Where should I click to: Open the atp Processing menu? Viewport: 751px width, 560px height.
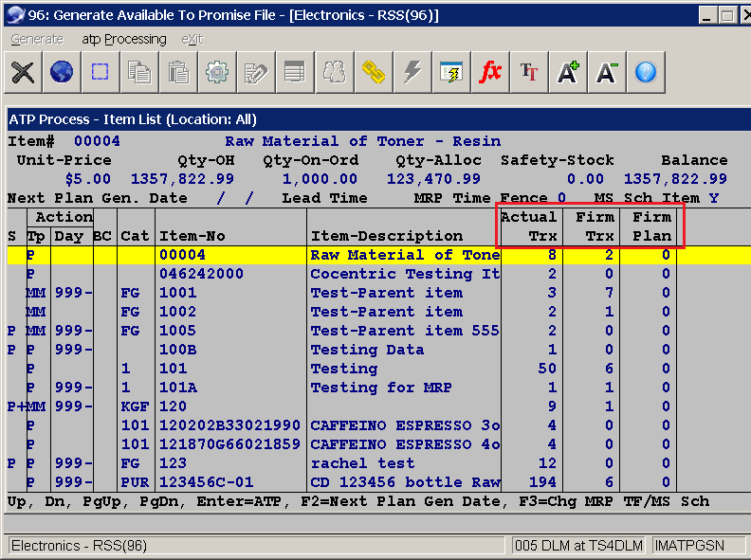tap(124, 39)
